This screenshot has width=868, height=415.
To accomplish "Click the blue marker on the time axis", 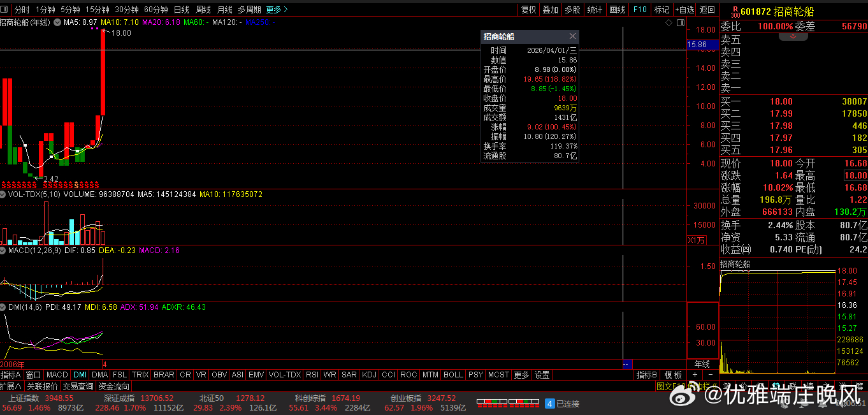I will pyautogui.click(x=626, y=364).
